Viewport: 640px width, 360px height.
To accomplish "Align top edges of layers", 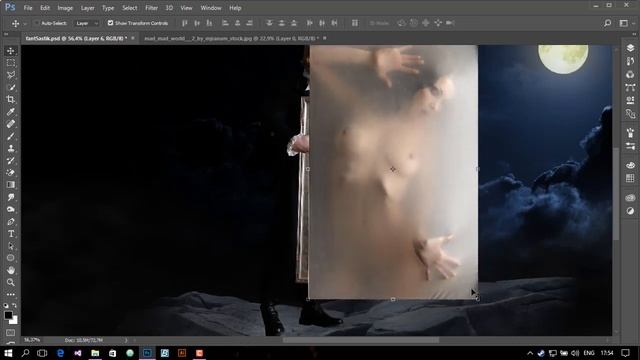I will tap(184, 23).
